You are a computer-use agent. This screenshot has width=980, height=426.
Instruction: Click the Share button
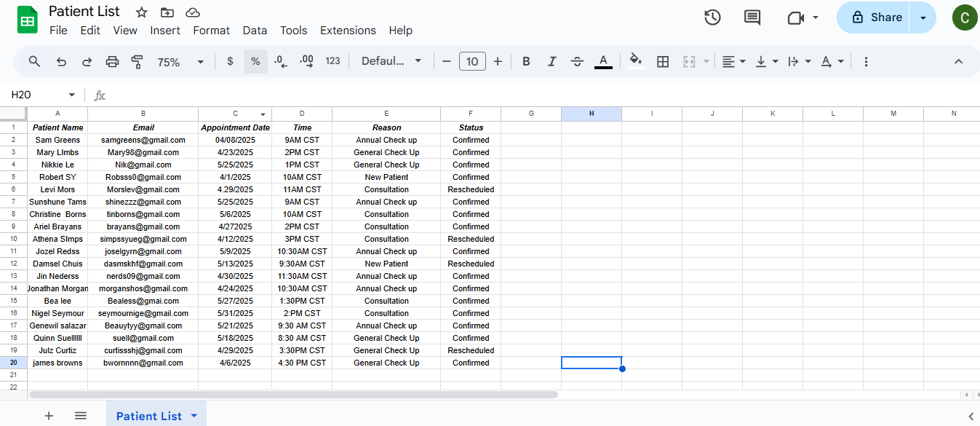click(x=877, y=17)
